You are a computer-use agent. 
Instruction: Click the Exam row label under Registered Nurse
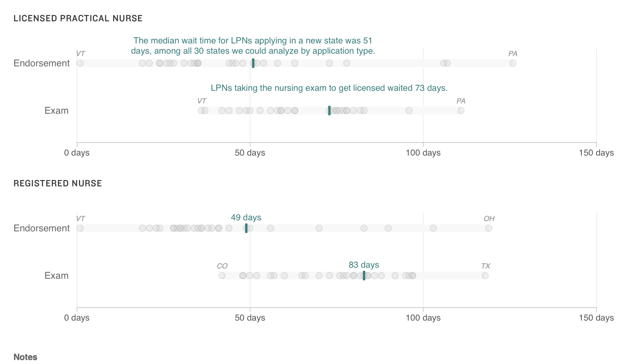click(56, 276)
